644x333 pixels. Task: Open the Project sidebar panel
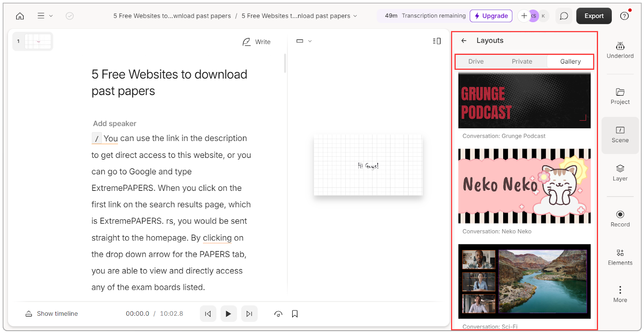[x=620, y=97]
